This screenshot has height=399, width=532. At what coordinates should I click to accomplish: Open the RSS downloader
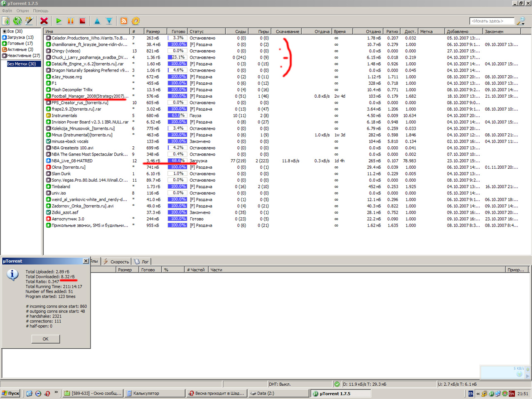coord(124,21)
